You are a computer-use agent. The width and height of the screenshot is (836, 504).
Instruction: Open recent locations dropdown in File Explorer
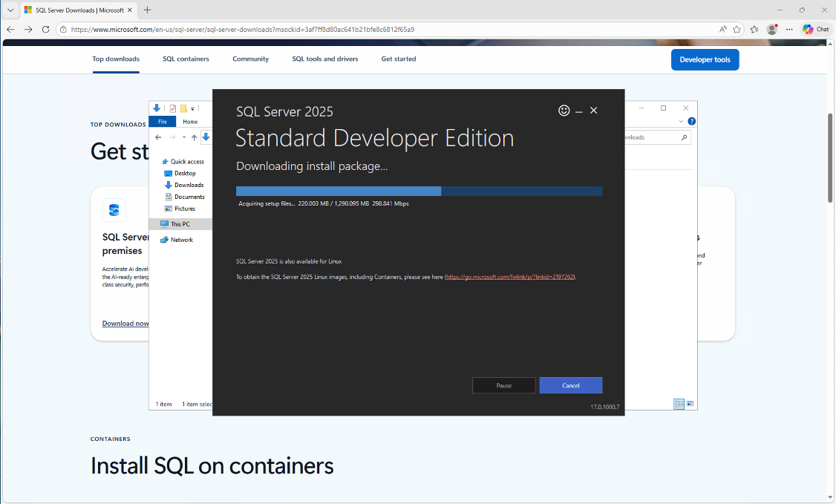184,137
